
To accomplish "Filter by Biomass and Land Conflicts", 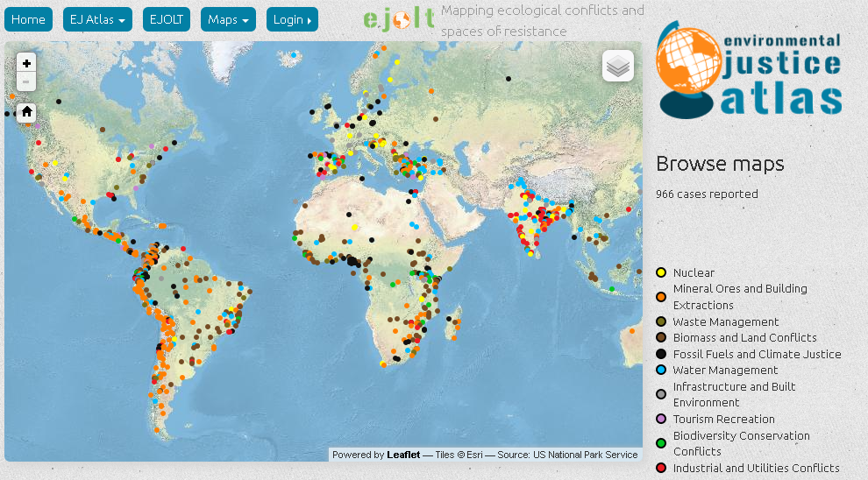I will click(744, 338).
